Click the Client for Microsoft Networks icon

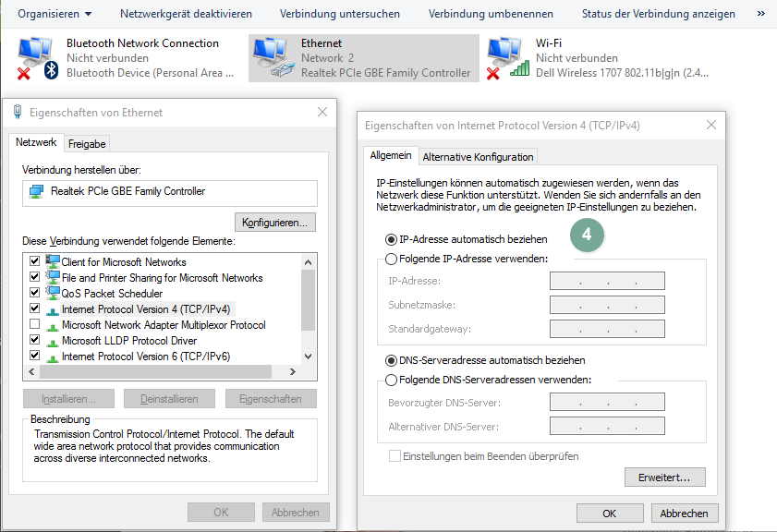[53, 262]
